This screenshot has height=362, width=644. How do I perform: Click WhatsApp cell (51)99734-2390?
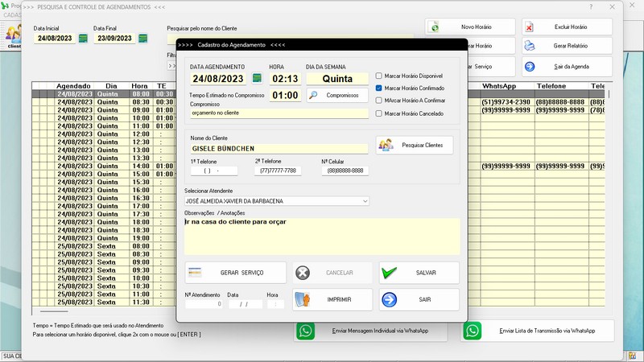point(506,102)
